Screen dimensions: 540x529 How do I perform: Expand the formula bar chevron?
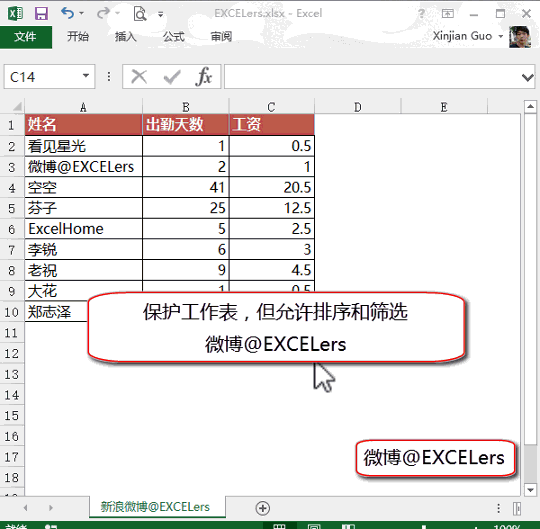coord(528,77)
